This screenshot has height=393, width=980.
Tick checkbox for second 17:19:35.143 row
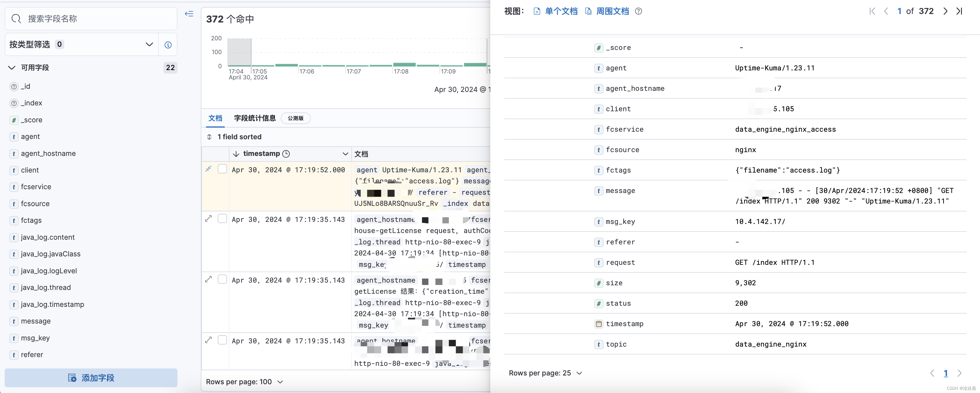222,218
